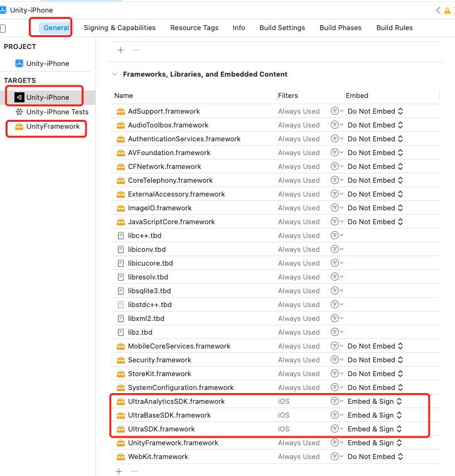Open filter options for AdSupport.framework
Viewport: 455px width, 476px height.
336,111
